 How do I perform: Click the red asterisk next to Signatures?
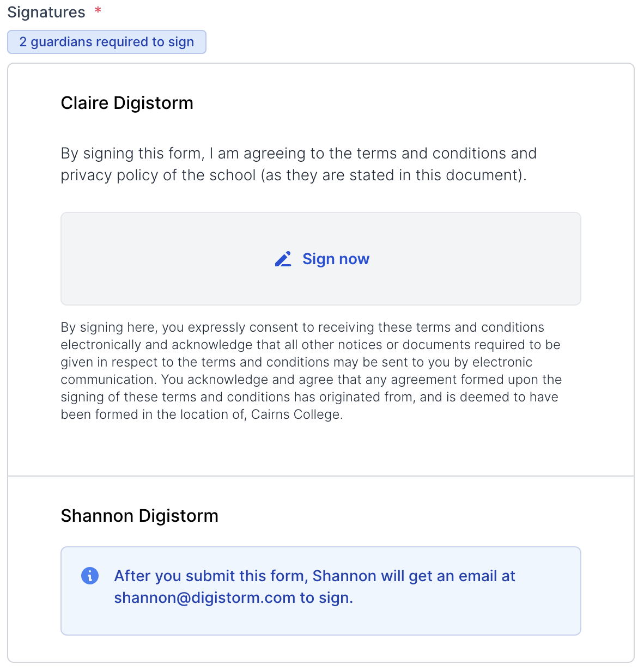point(98,10)
